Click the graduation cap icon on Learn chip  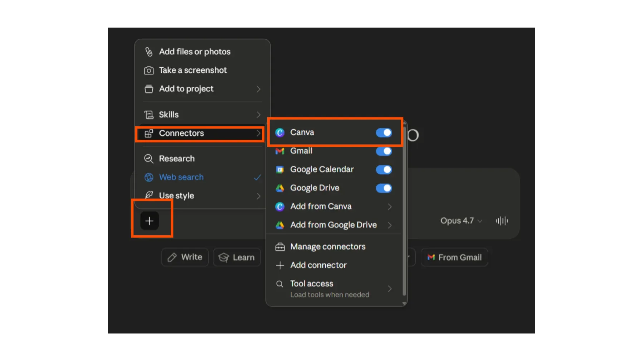(x=224, y=257)
